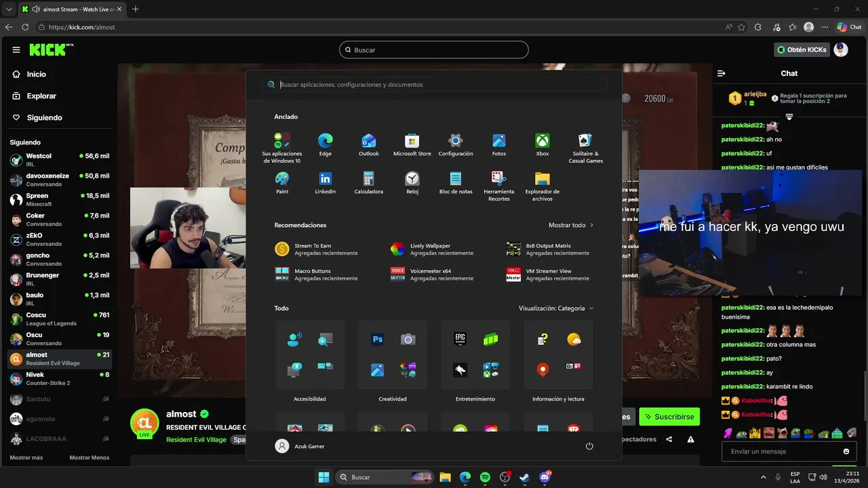Open Spotify from the taskbar
This screenshot has height=488, width=868.
[485, 477]
